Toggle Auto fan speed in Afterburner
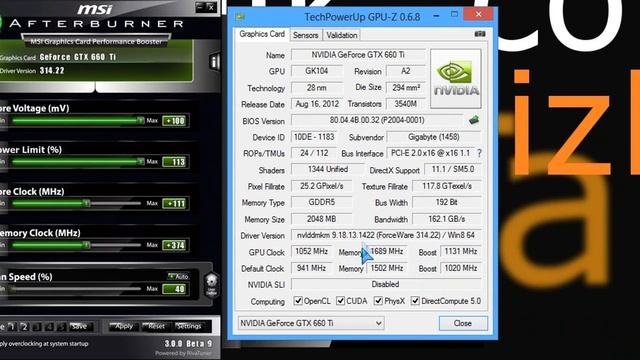Image resolution: width=640 pixels, height=360 pixels. (178, 276)
